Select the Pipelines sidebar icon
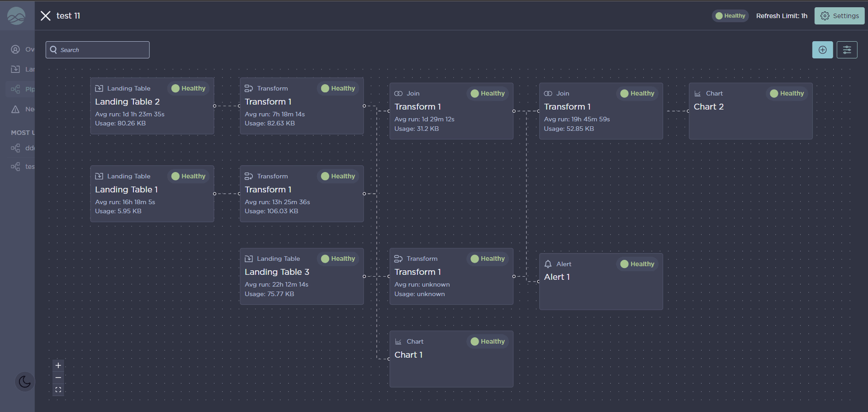This screenshot has width=868, height=412. tap(16, 89)
